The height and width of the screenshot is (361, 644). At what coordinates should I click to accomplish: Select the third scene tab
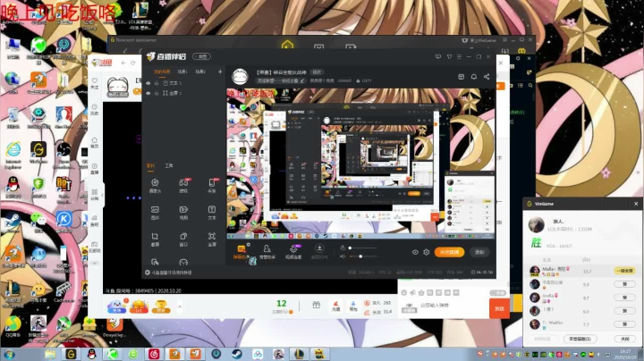(x=200, y=71)
